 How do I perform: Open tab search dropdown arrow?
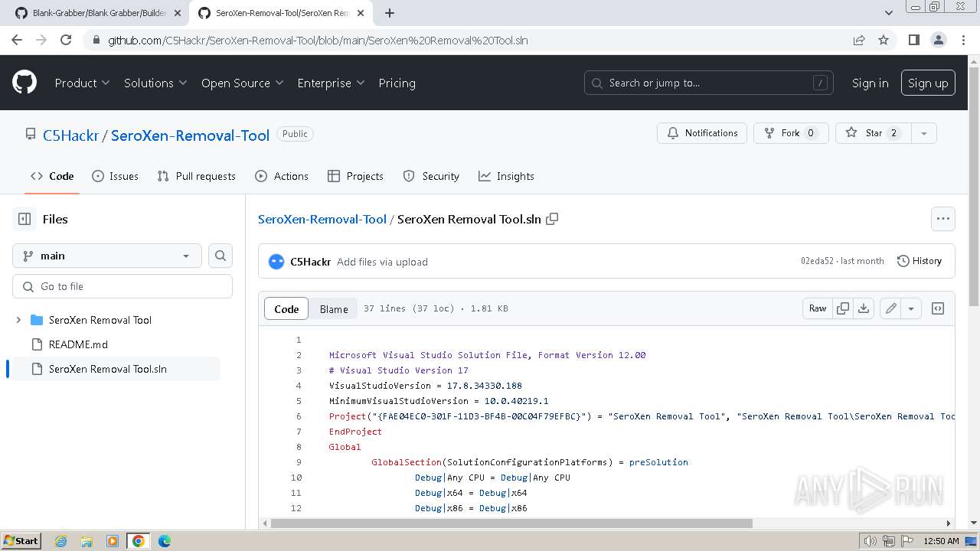click(889, 13)
